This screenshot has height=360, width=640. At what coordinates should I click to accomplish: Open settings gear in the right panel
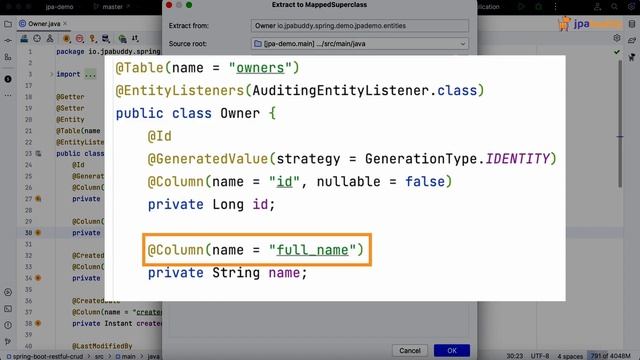(x=617, y=38)
